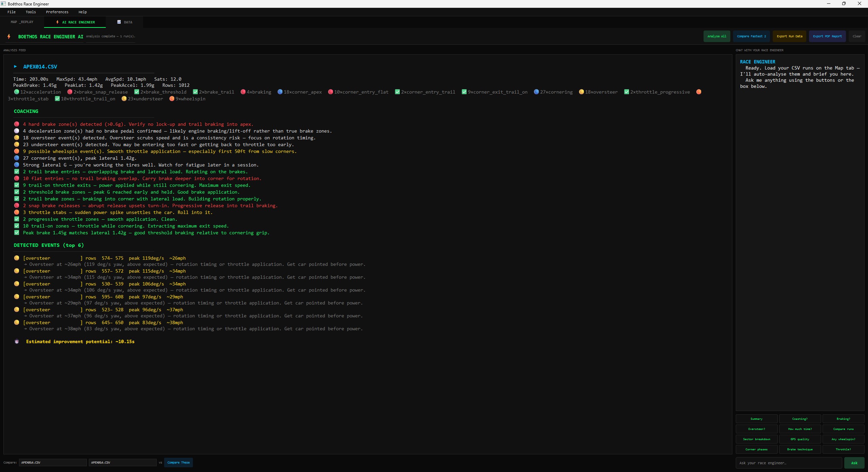This screenshot has width=868, height=472.
Task: Click the green check beside 9×corner_exit_trail_on tag
Action: tap(464, 92)
